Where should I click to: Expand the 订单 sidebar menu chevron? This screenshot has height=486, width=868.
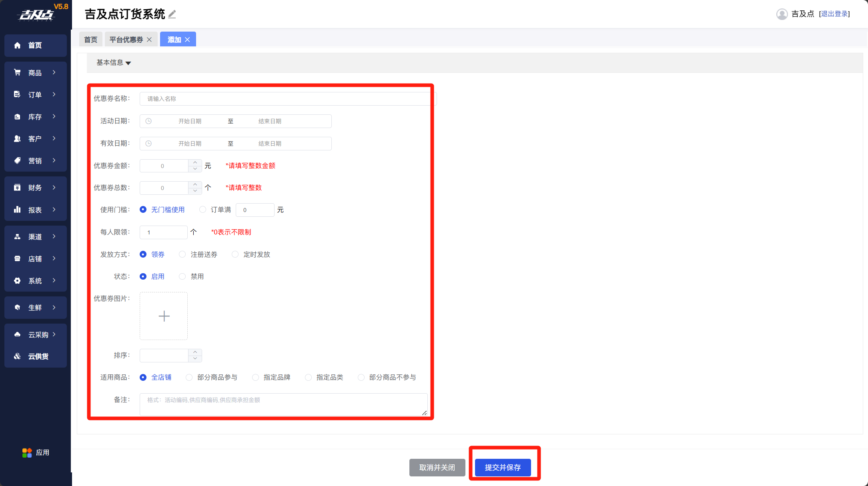point(54,94)
